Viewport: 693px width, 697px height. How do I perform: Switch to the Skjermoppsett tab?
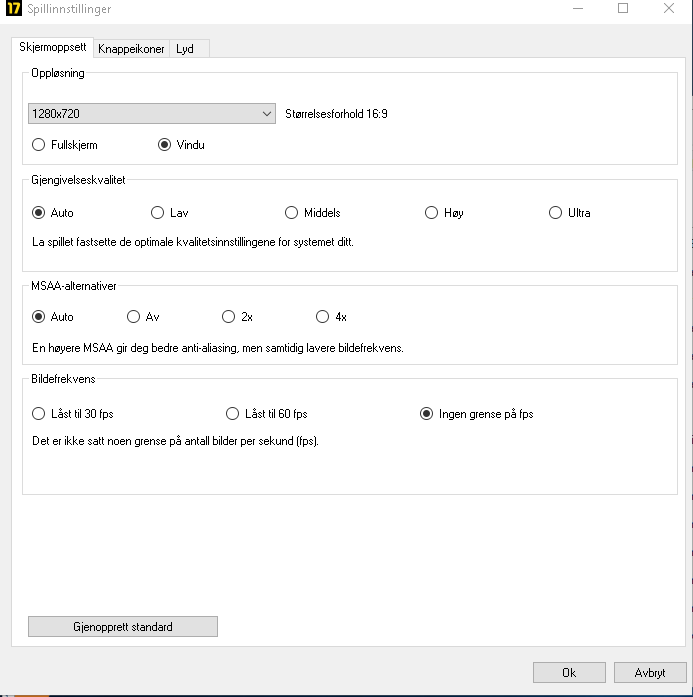click(x=52, y=47)
